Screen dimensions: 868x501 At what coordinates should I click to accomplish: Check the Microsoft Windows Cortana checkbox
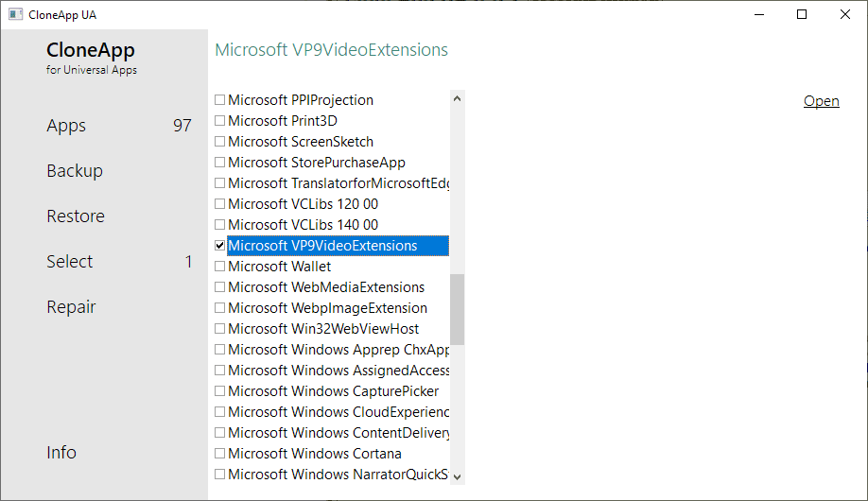[x=219, y=454]
